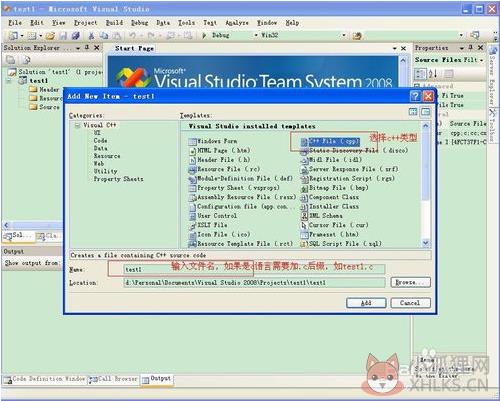Select the Configuration file template
This screenshot has width=500, height=401.
tap(241, 207)
